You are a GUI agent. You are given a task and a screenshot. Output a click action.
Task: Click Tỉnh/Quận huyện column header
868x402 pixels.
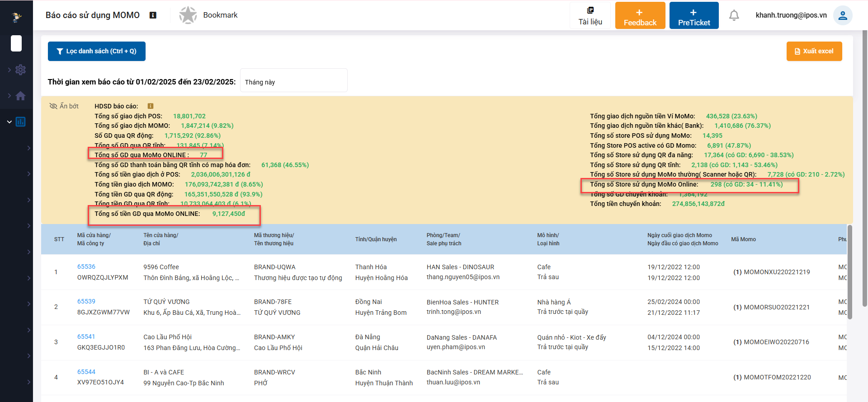pos(376,239)
